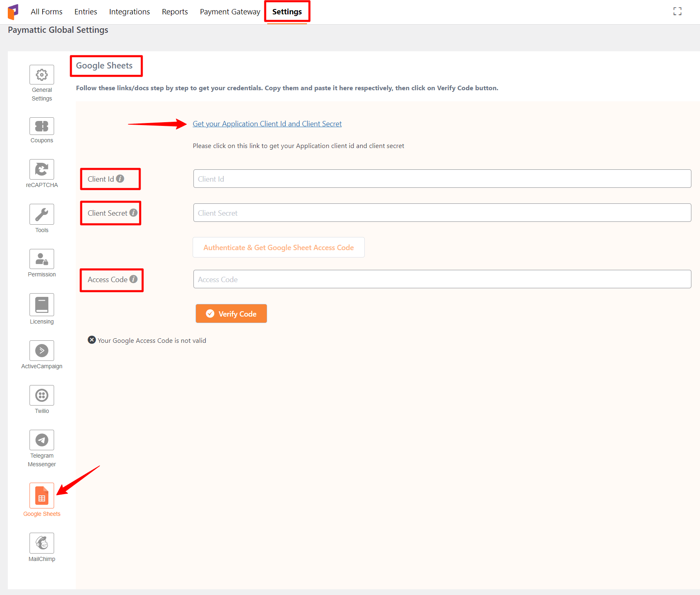This screenshot has height=595, width=700.
Task: Open the MailChimp integration icon
Action: 42,543
